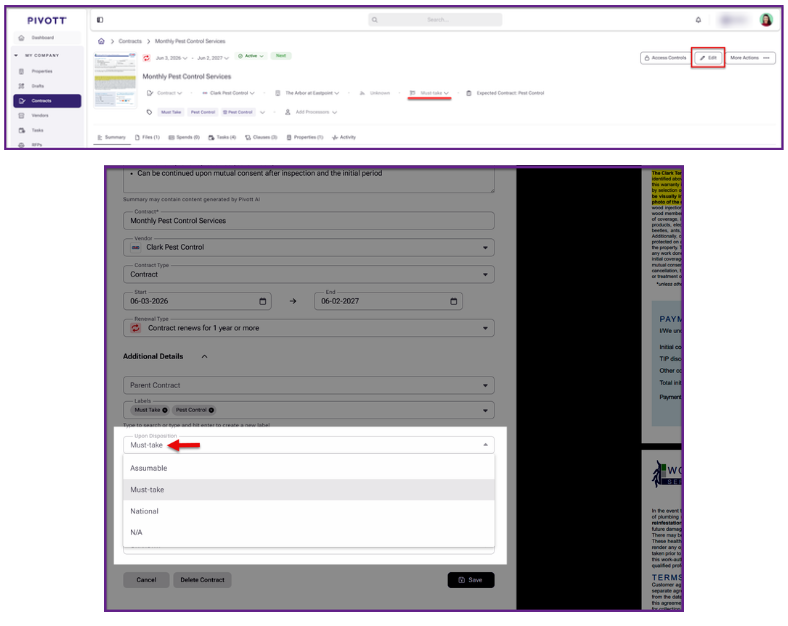The image size is (788, 626).
Task: Go to home breadcrumb icon
Action: coord(101,41)
